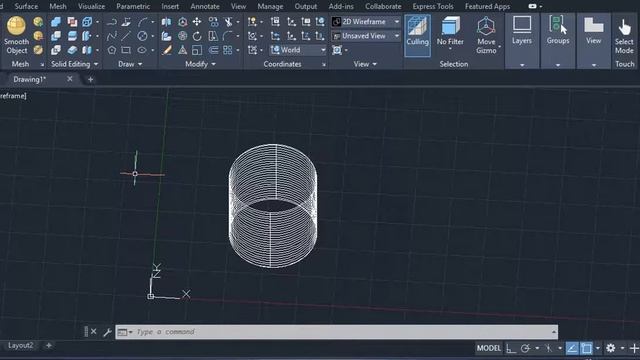
Task: Click the Stretch tool in Modify panel
Action: click(x=213, y=36)
